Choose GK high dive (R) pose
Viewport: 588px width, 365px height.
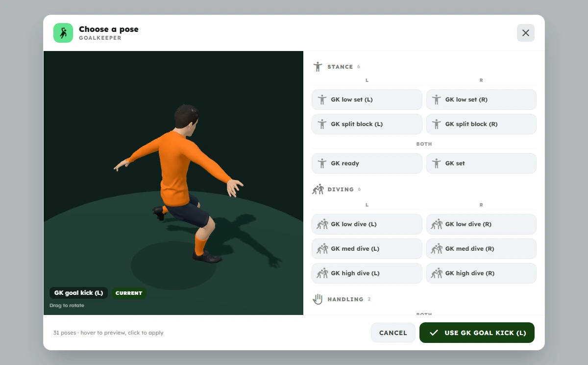coord(481,273)
